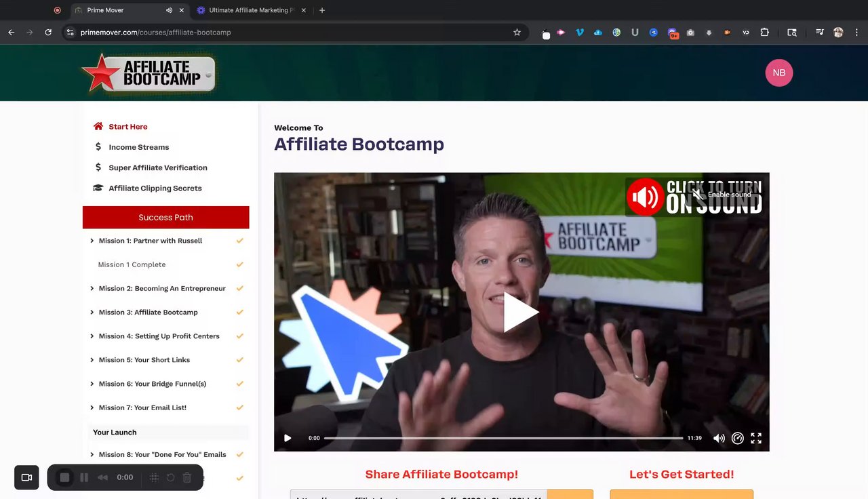Click the Enable sound overlay on the video

pos(722,195)
